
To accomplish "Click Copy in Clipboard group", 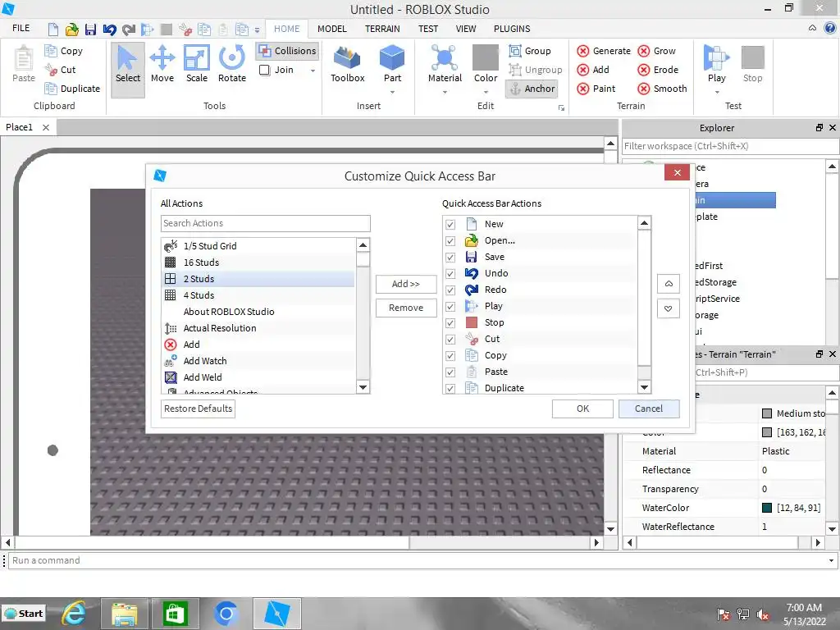I will [x=64, y=51].
